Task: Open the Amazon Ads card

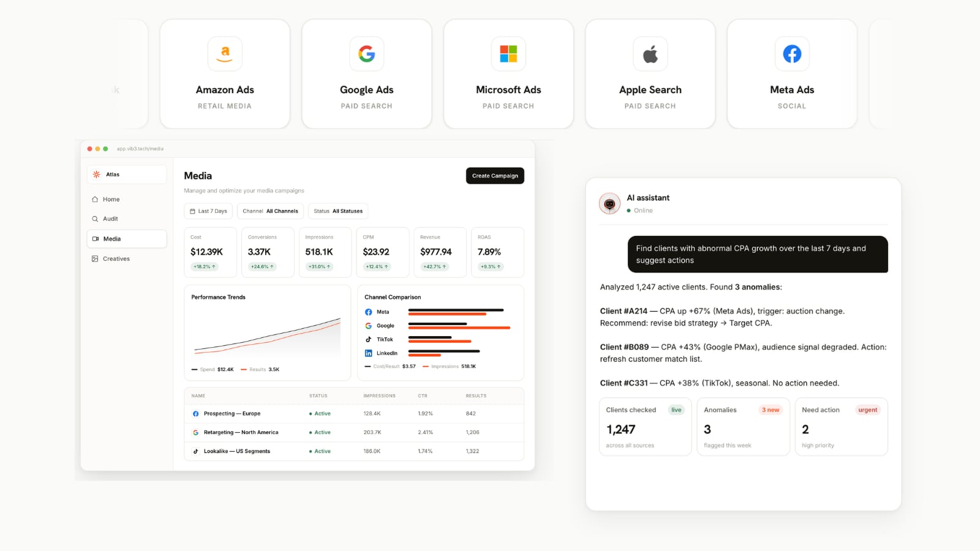Action: [x=225, y=74]
